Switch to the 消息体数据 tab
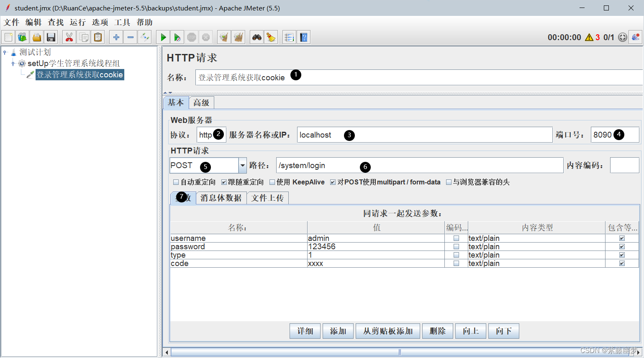This screenshot has width=644, height=358. (x=221, y=198)
